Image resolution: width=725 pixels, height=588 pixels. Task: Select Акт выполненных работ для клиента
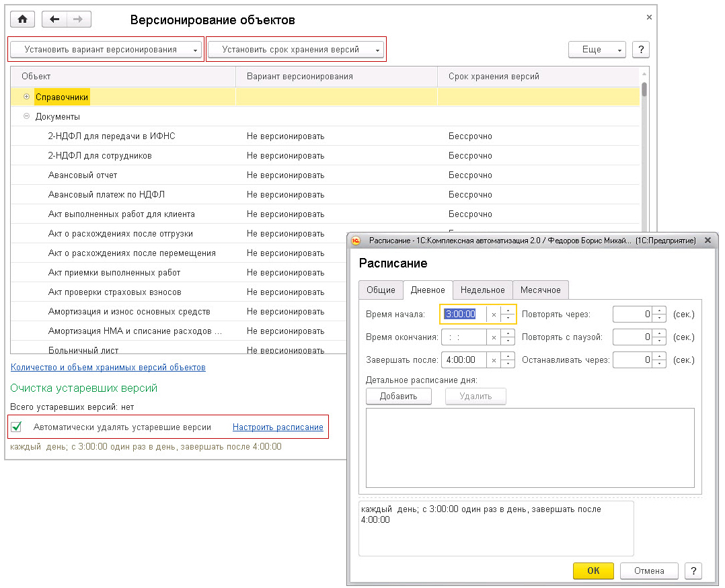325,214
